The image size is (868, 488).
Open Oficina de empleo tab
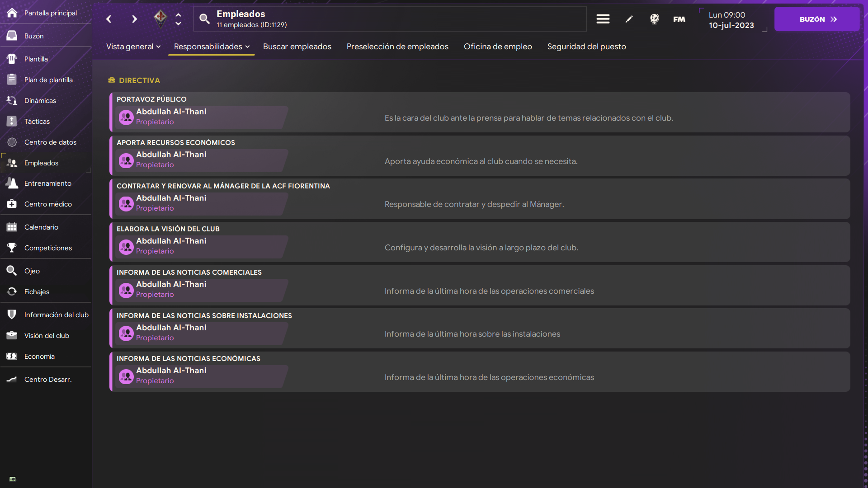coord(498,47)
